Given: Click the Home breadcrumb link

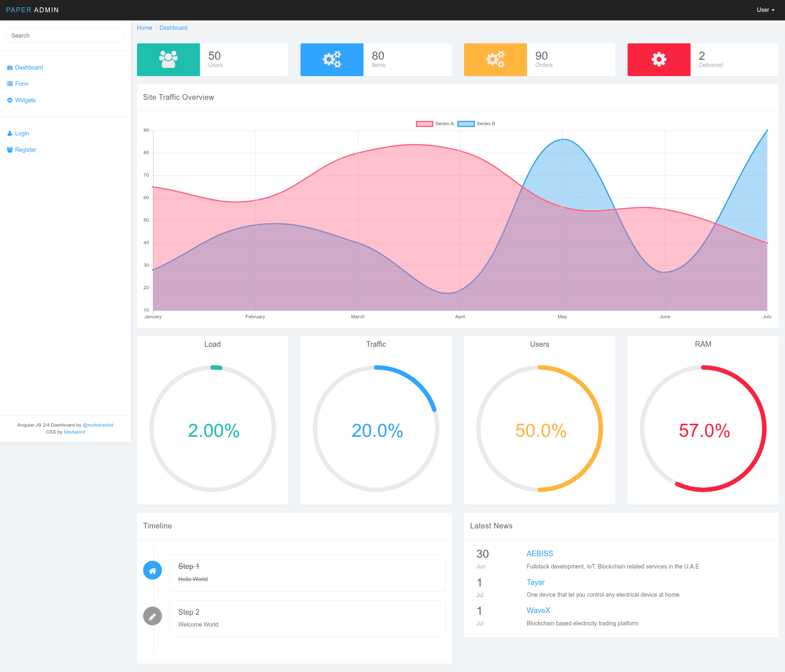Looking at the screenshot, I should click(x=144, y=28).
